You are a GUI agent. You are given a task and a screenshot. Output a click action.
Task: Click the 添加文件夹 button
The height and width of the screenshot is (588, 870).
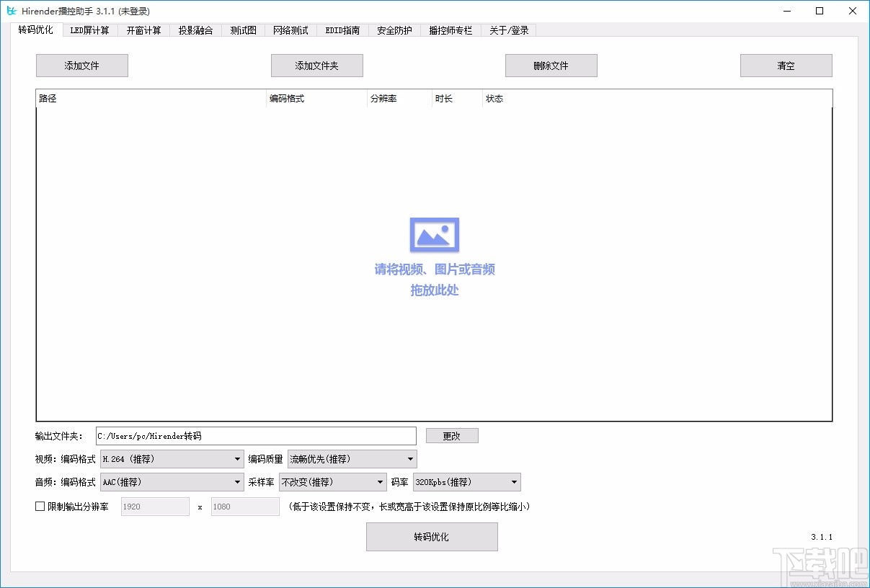tap(317, 65)
